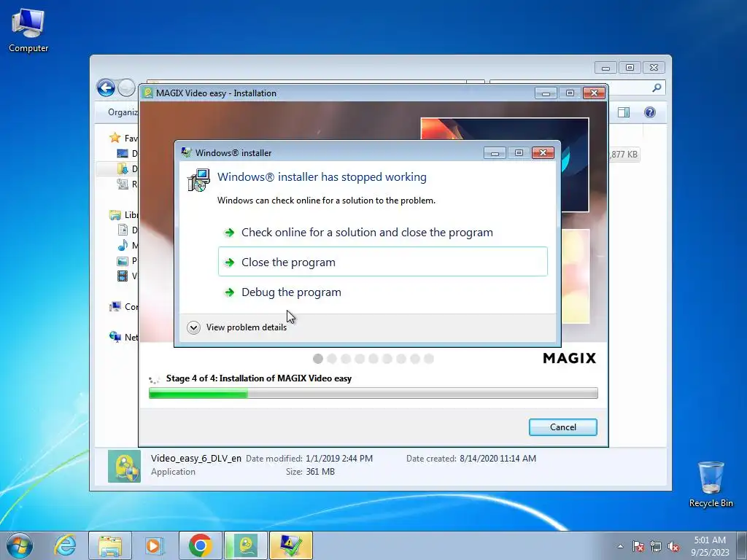Click the Windows installer dialog title icon

click(186, 153)
